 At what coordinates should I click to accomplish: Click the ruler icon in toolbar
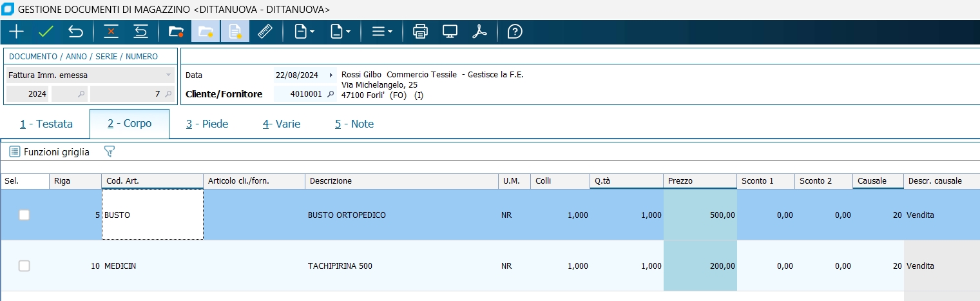(x=265, y=32)
